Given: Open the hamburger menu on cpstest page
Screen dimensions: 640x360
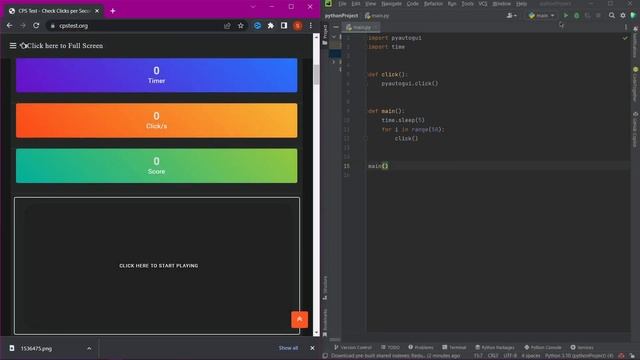Looking at the screenshot, I should pos(13,46).
